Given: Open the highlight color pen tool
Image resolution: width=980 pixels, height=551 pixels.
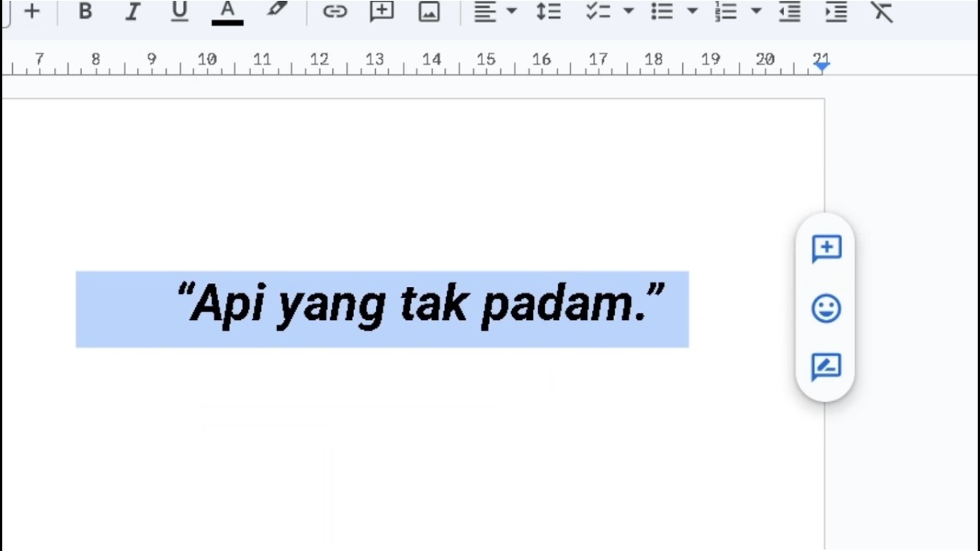Looking at the screenshot, I should 276,11.
